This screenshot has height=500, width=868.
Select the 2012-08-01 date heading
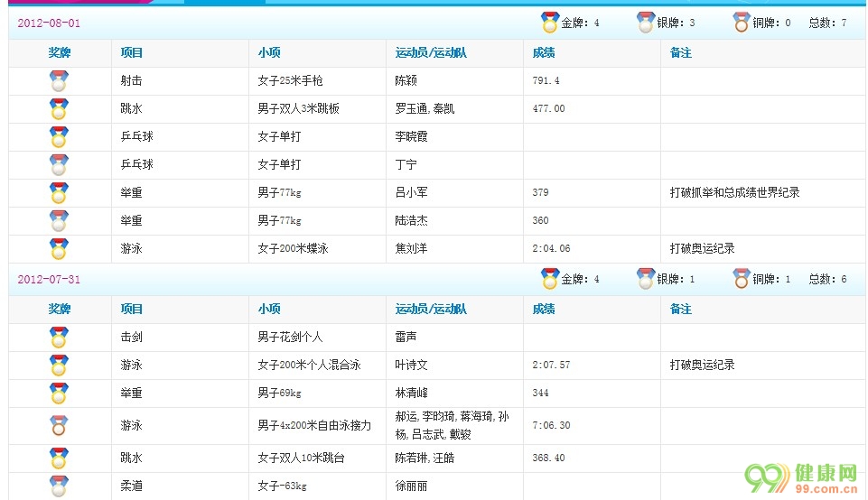(x=49, y=23)
